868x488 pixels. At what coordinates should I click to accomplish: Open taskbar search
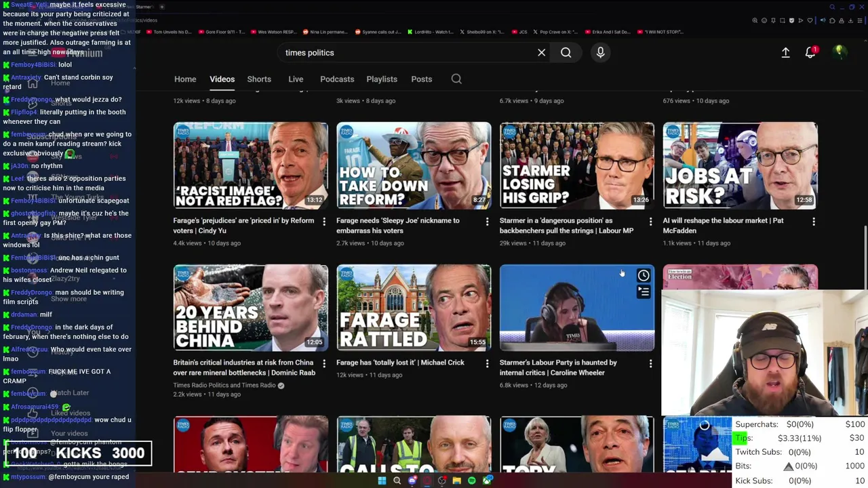click(397, 481)
